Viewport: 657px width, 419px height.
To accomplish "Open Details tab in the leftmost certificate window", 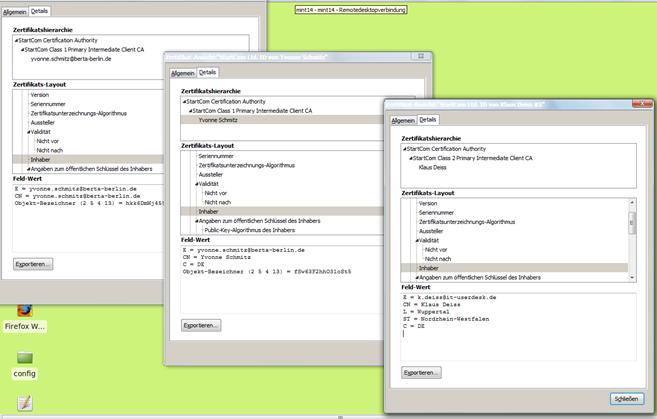I will point(39,11).
